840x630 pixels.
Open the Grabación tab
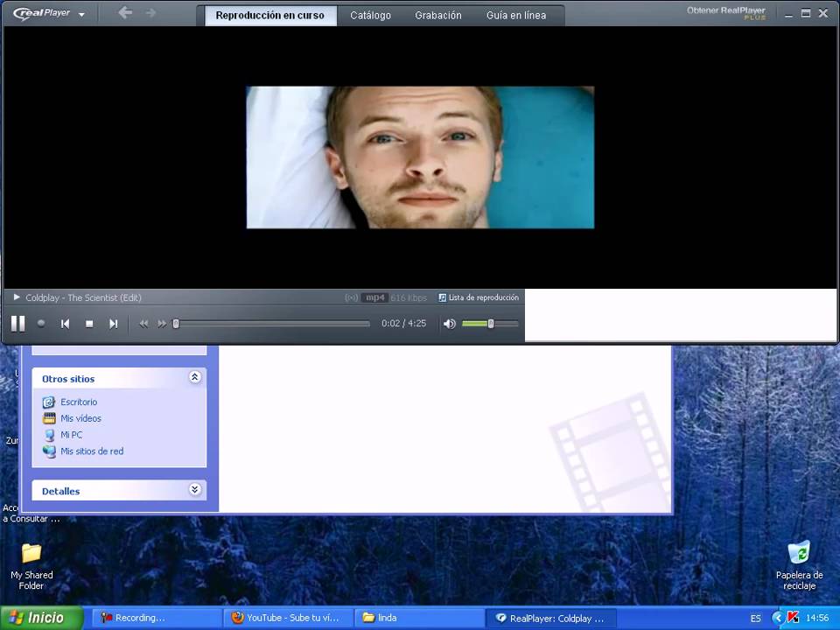pyautogui.click(x=438, y=16)
